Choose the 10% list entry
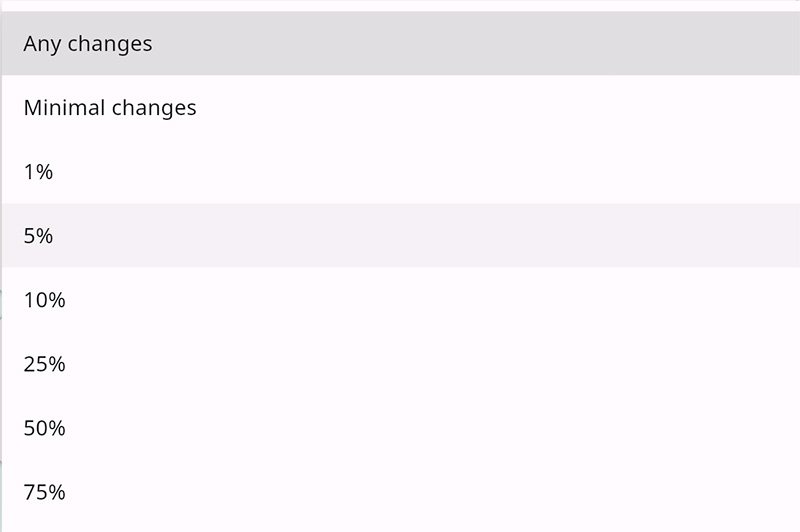800x532 pixels. coord(44,300)
